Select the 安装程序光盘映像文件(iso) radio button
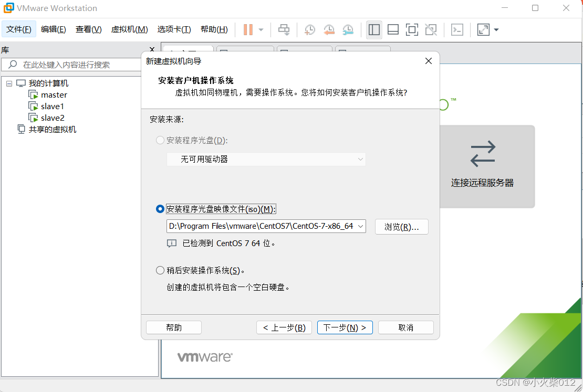 [160, 209]
